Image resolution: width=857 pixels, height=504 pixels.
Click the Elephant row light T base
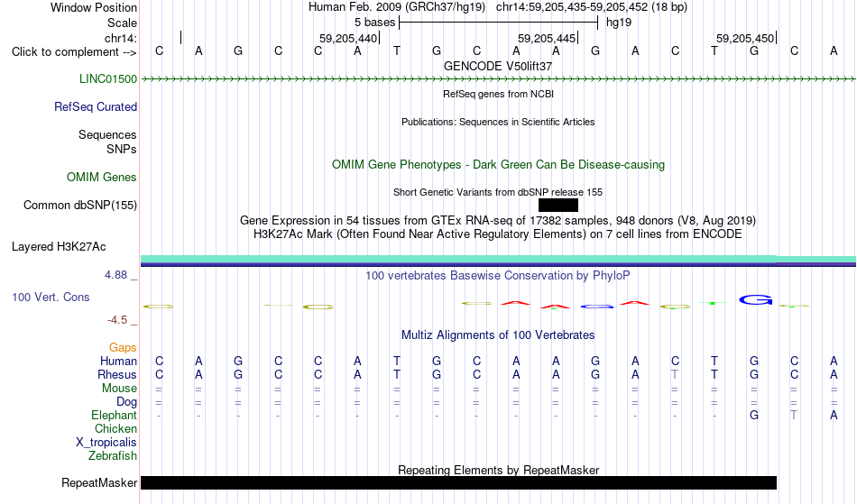(794, 415)
